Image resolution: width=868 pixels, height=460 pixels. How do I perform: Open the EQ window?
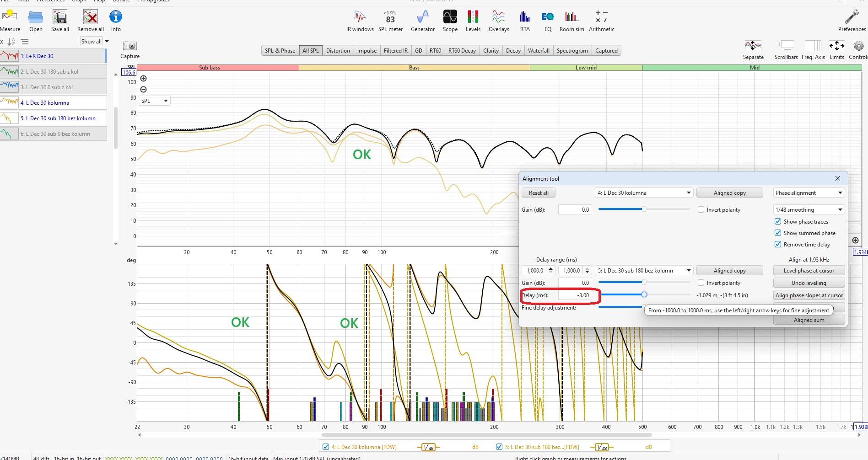[x=547, y=21]
